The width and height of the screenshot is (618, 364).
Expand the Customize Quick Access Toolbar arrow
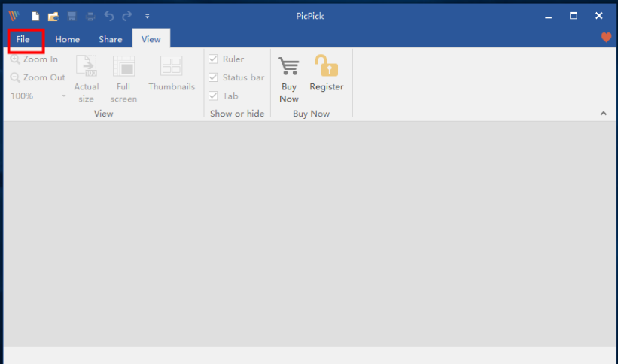coord(148,16)
